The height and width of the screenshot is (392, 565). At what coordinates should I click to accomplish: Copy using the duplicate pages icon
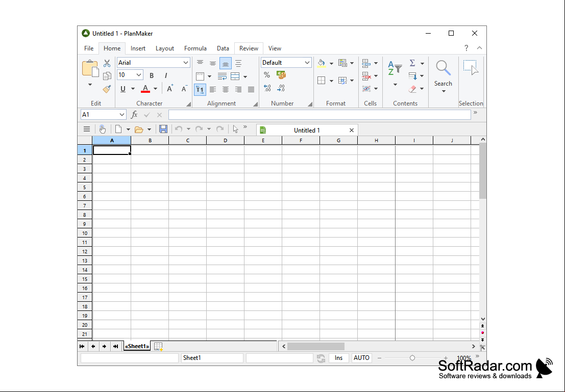pos(107,76)
